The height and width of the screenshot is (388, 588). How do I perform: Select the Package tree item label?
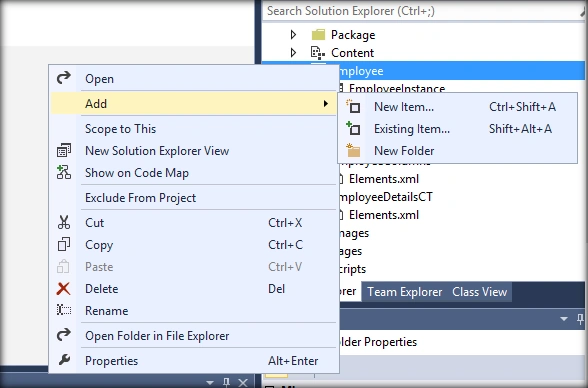pyautogui.click(x=353, y=35)
